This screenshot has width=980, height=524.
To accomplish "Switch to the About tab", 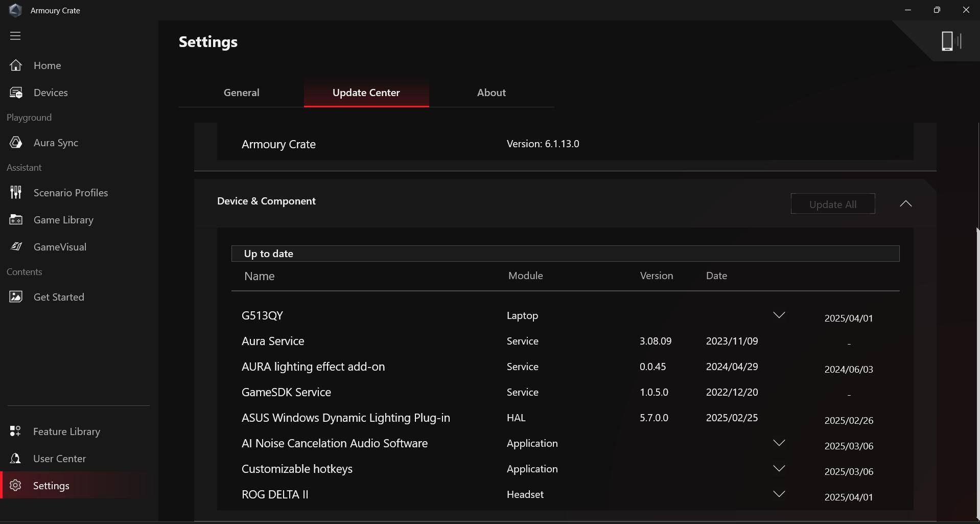I will pos(491,93).
